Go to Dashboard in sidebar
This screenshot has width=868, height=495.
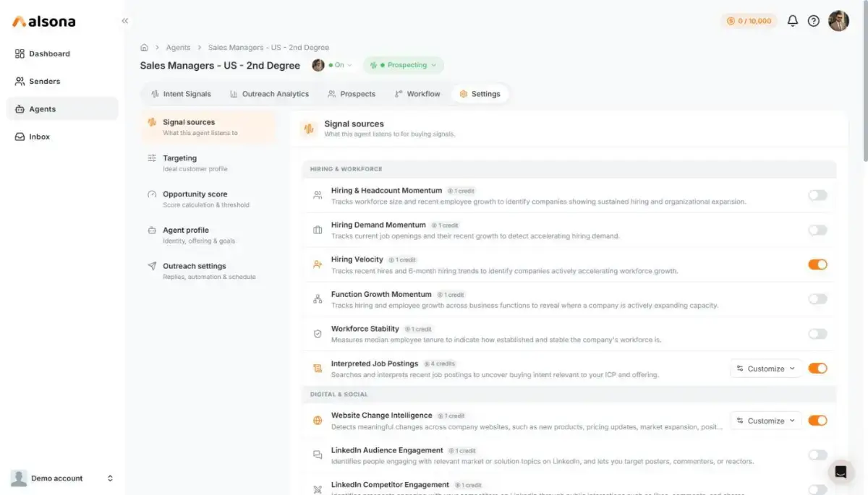62,53
